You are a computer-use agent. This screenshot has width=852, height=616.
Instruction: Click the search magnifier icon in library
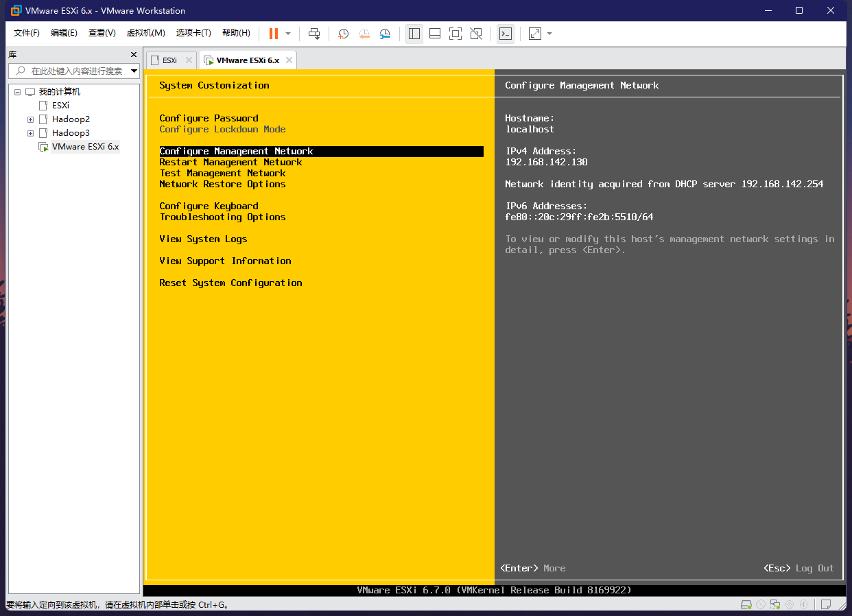[20, 71]
